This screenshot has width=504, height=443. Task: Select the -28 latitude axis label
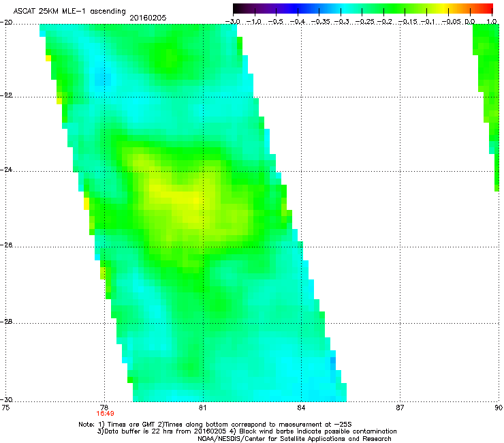(6, 322)
